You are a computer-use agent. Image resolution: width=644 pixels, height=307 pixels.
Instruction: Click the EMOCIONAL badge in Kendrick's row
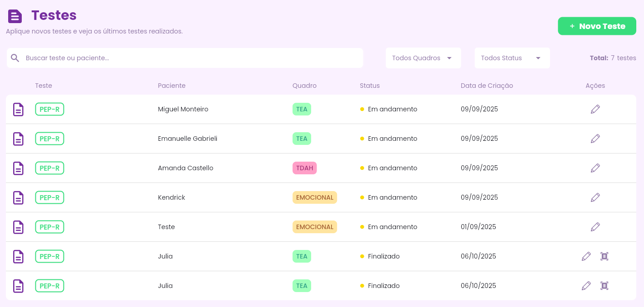click(314, 197)
